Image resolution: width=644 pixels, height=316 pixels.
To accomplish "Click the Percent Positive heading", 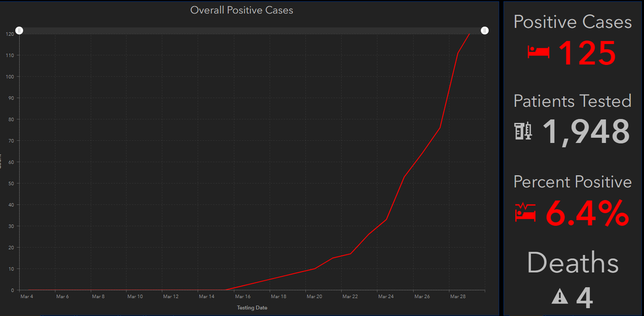I will 573,182.
